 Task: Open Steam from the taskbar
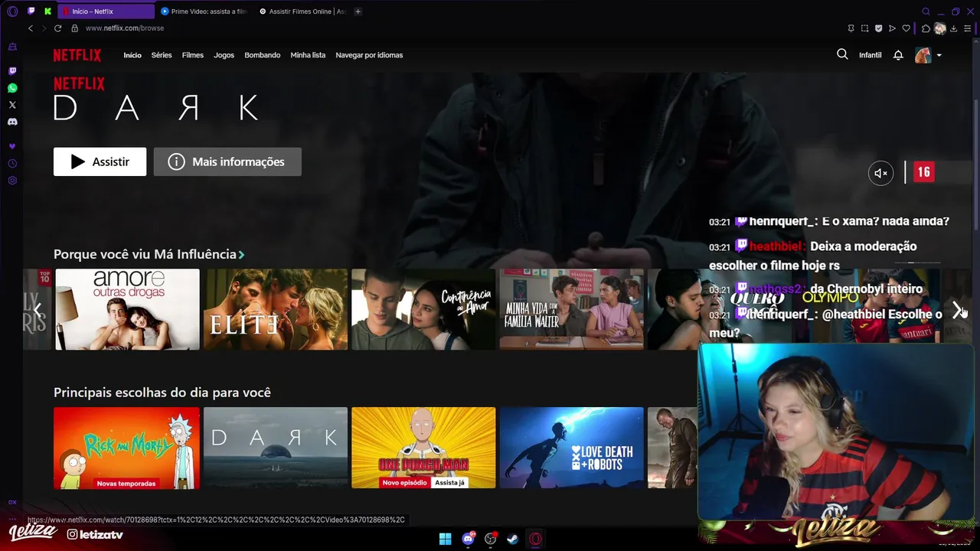pyautogui.click(x=513, y=539)
